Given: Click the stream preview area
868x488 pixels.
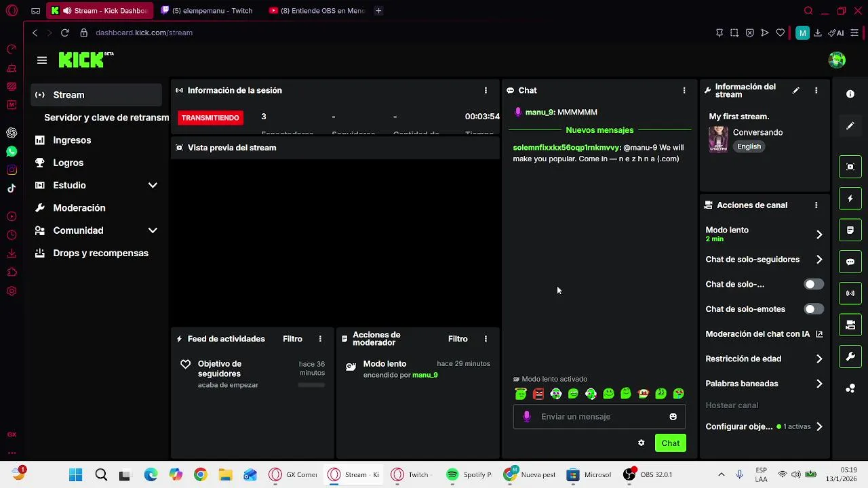Looking at the screenshot, I should [x=336, y=242].
